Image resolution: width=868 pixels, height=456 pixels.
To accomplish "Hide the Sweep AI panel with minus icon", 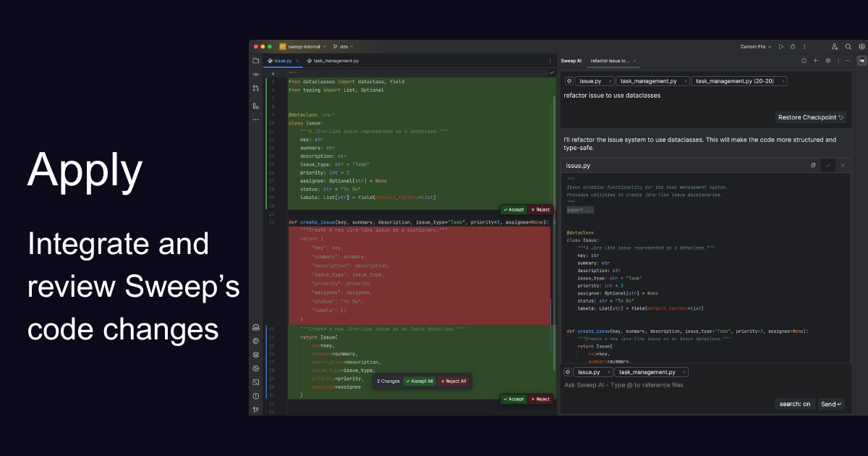I will point(847,61).
